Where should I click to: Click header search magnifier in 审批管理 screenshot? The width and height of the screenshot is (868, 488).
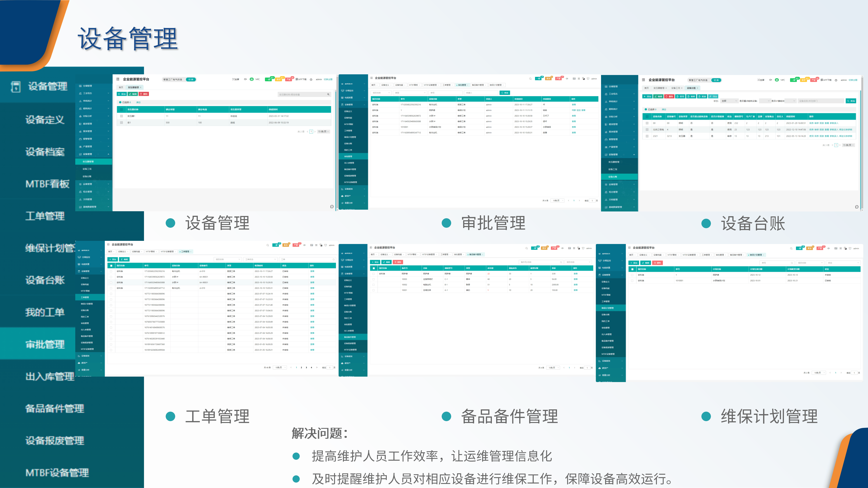pos(530,79)
